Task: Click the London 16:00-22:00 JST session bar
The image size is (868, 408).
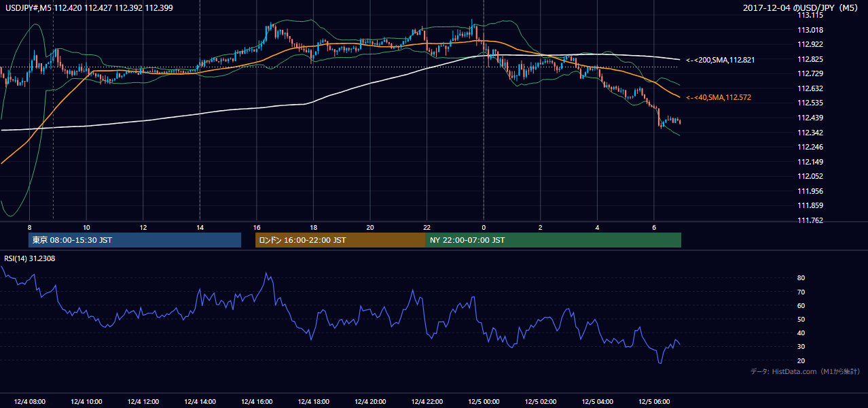Action: coord(340,240)
